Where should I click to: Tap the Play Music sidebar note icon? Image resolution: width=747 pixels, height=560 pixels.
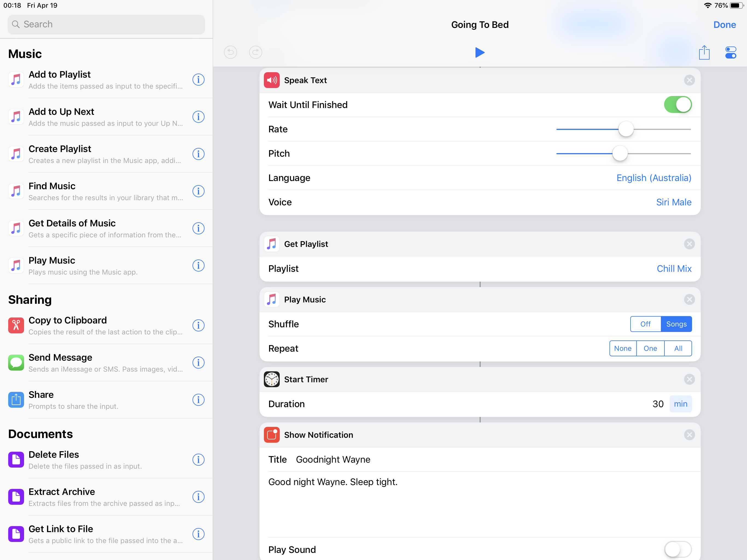pos(16,266)
